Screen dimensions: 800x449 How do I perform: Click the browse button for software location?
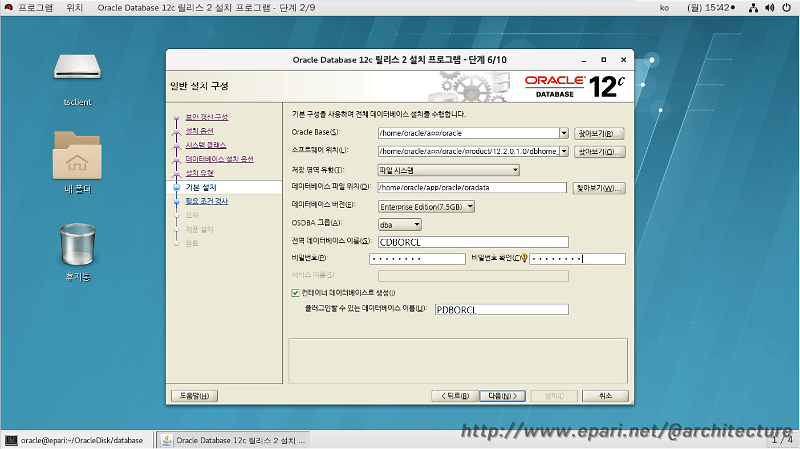(599, 152)
